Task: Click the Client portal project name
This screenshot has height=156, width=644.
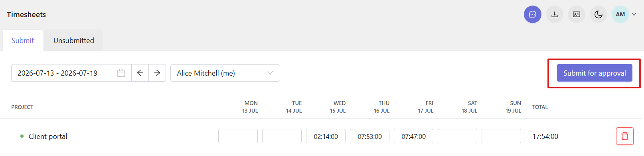Action: click(48, 136)
